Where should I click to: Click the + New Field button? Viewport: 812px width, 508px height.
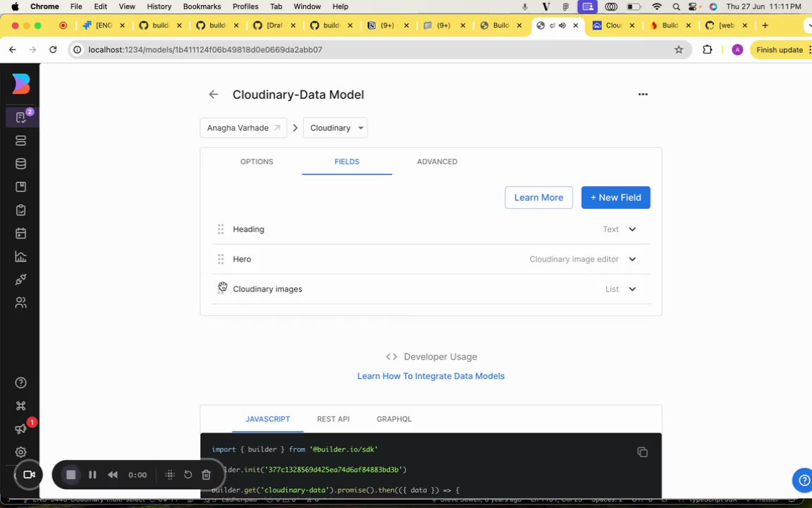pos(615,198)
